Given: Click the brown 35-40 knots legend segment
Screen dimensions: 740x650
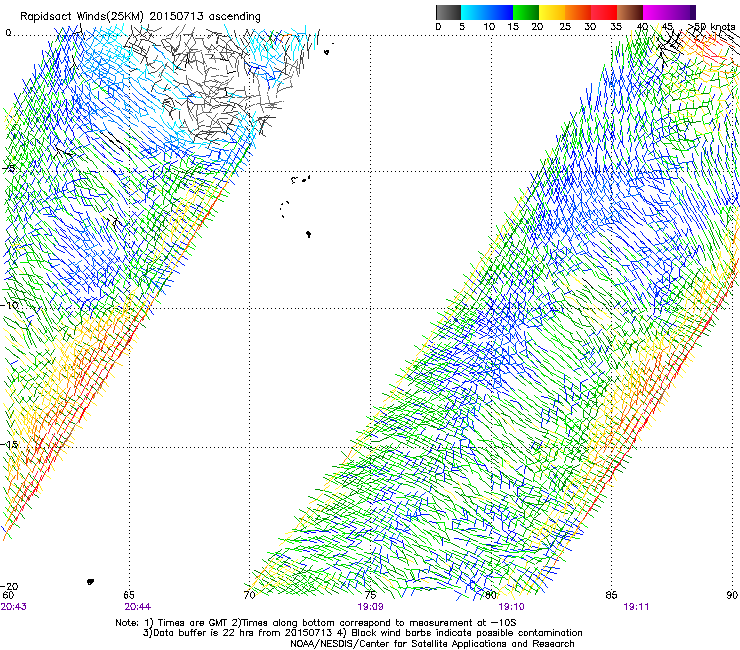Looking at the screenshot, I should [x=630, y=12].
